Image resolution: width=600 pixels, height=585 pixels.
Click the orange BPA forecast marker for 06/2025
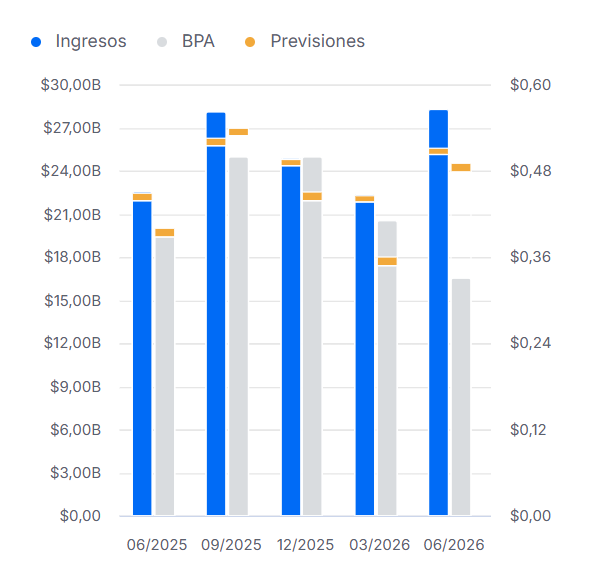tap(165, 233)
